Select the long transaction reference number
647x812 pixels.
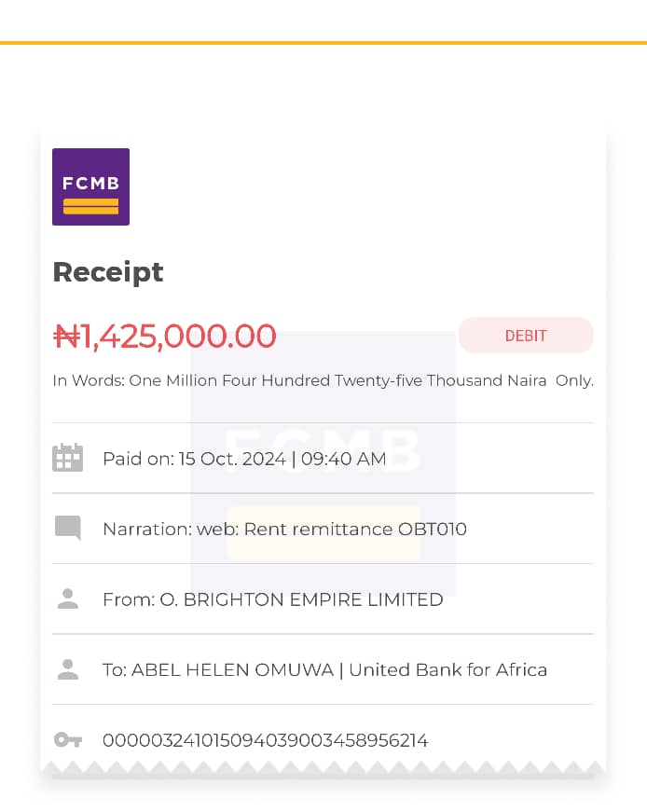click(265, 740)
